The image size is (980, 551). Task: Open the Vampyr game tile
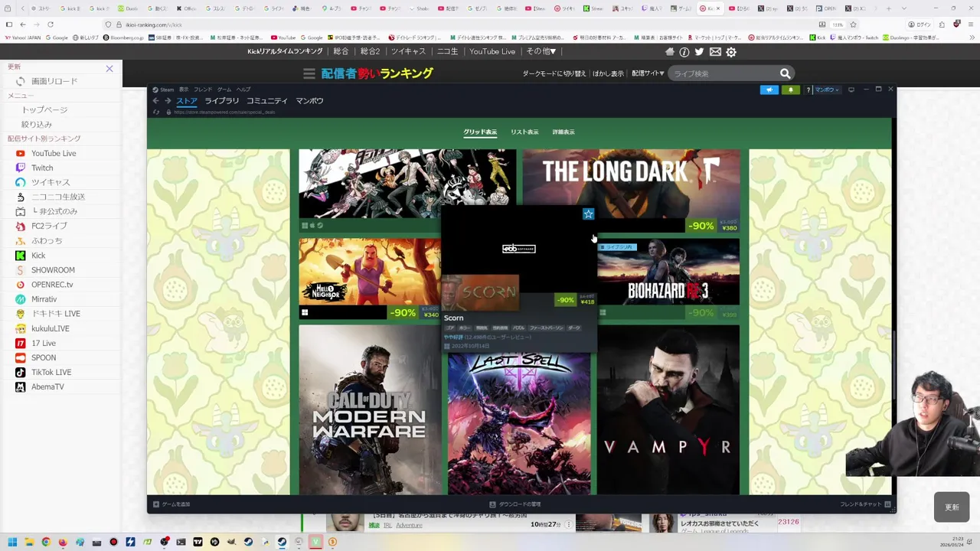[x=668, y=409]
